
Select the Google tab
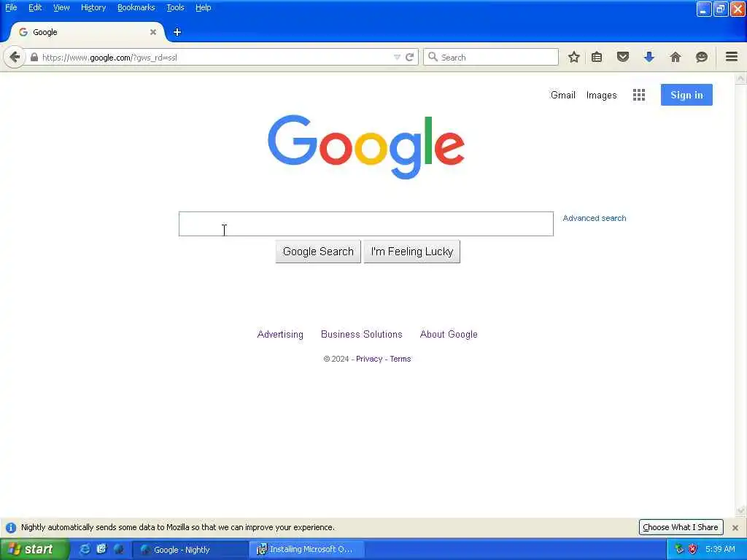coord(88,32)
